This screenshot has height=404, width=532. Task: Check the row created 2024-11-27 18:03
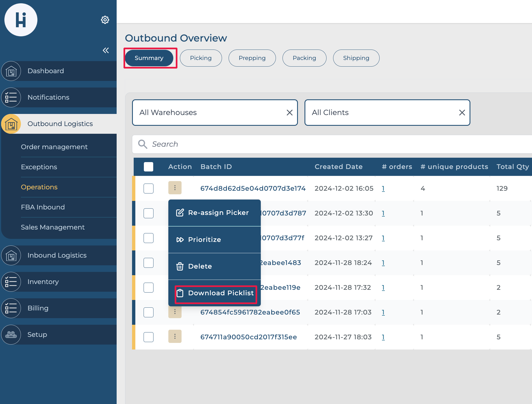point(149,337)
